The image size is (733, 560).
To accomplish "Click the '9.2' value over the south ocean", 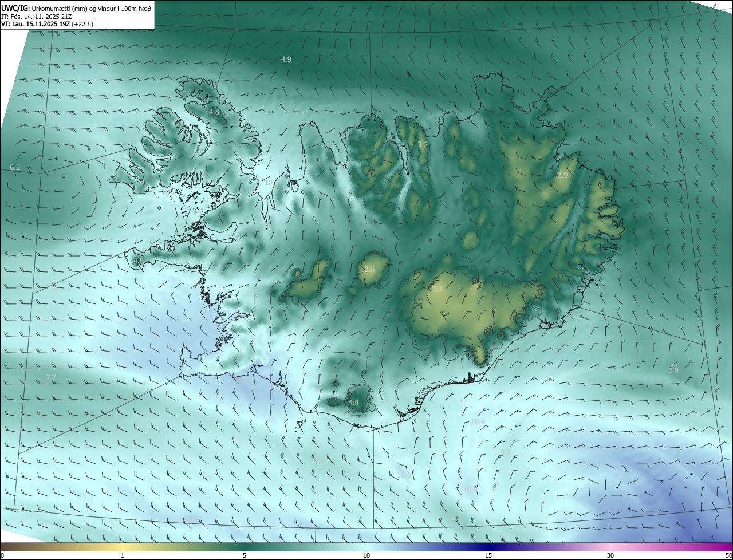I will coord(506,452).
